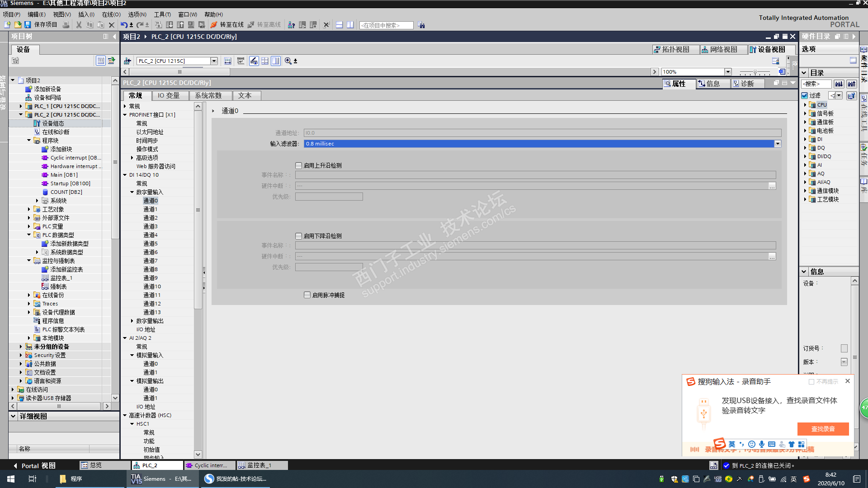Click the cut scissors icon

coord(79,25)
